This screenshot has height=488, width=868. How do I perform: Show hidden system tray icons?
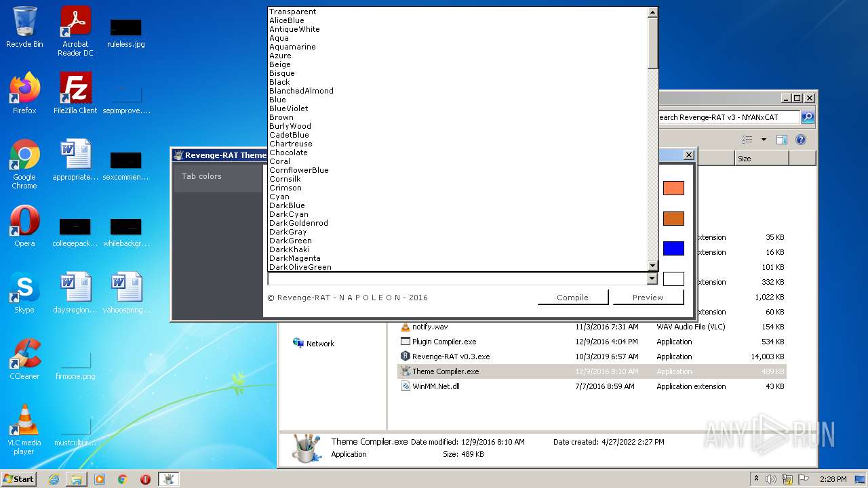point(756,479)
